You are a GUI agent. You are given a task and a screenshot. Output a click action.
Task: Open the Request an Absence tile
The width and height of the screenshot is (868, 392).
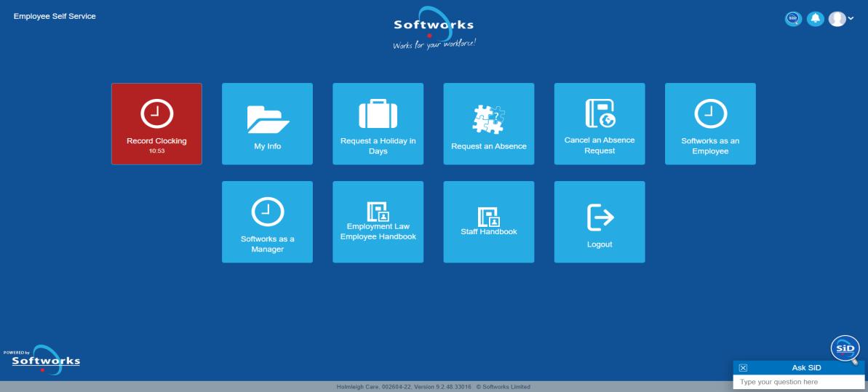(x=489, y=124)
